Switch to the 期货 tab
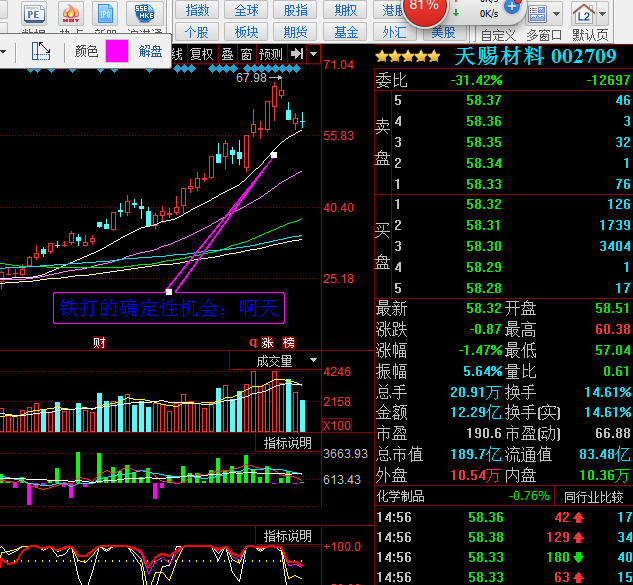This screenshot has height=585, width=633. tap(296, 32)
